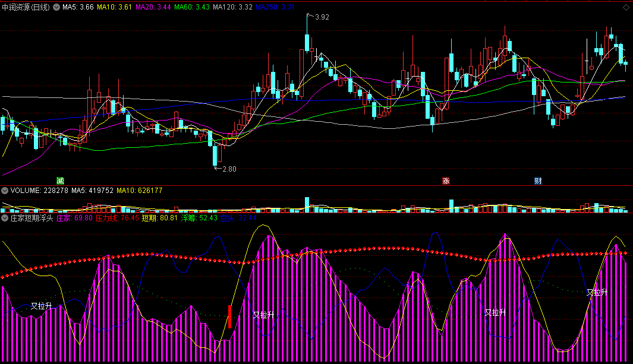Click the MA250: 3.31 label
Viewport: 633px width, 364px height.
275,7
